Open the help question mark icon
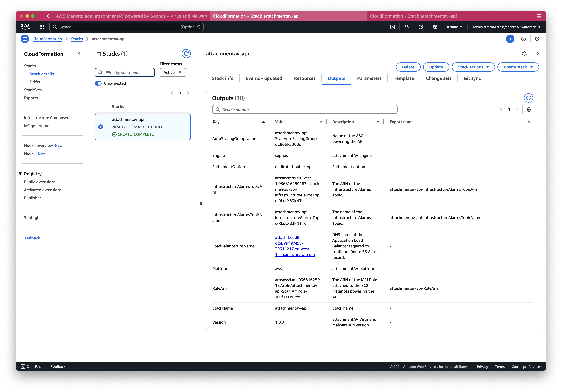The width and height of the screenshot is (562, 392). [x=421, y=27]
